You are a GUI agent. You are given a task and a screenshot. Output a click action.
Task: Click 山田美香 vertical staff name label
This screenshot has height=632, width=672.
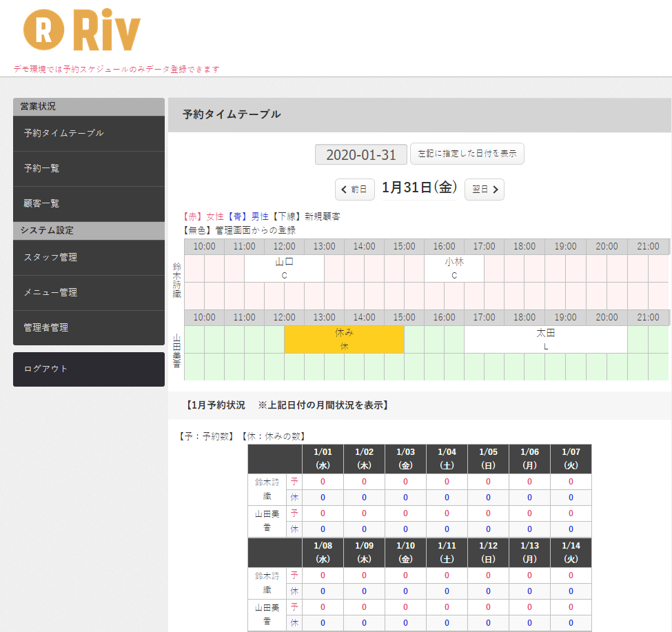coord(176,351)
